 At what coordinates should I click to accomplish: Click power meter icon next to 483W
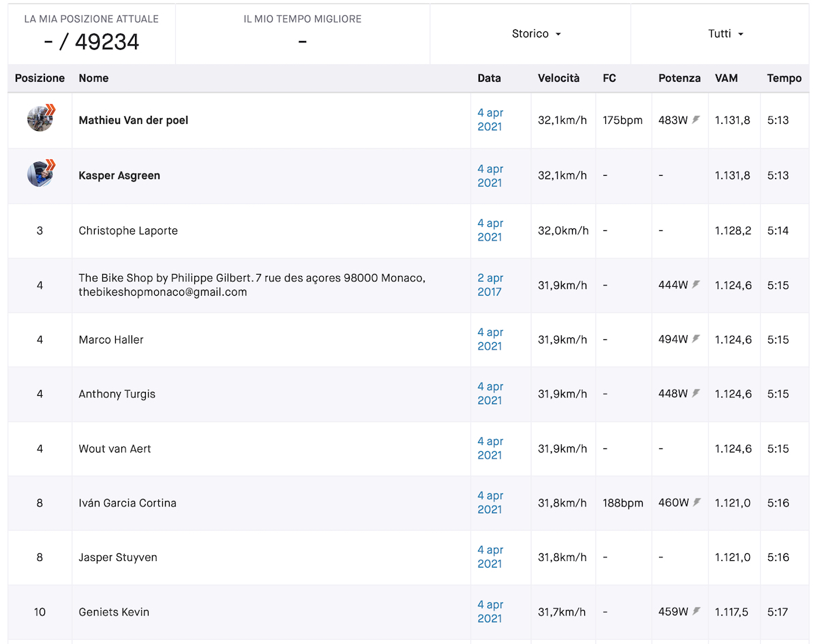coord(696,120)
